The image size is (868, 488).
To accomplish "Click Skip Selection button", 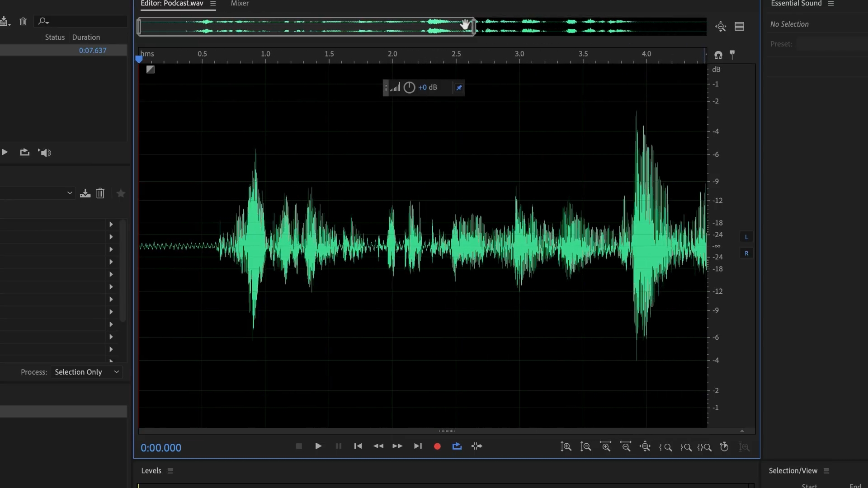I will click(477, 446).
